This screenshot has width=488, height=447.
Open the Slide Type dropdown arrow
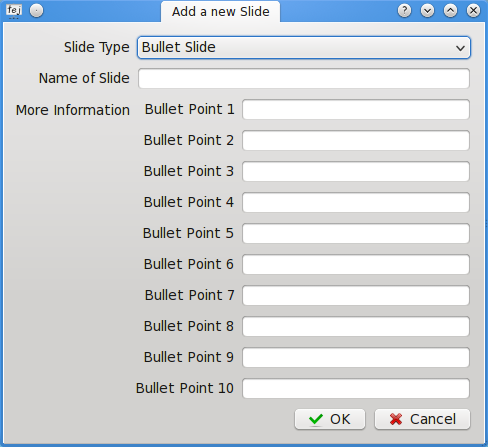point(460,48)
